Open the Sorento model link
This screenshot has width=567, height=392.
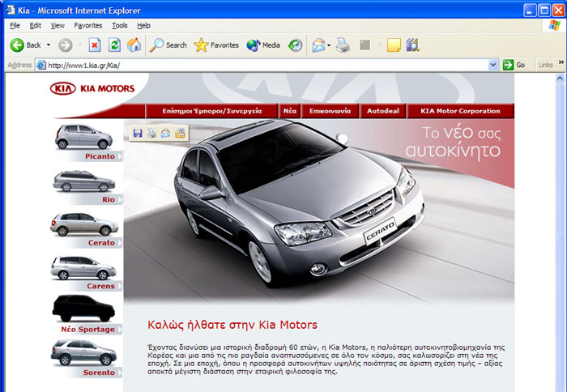point(99,373)
